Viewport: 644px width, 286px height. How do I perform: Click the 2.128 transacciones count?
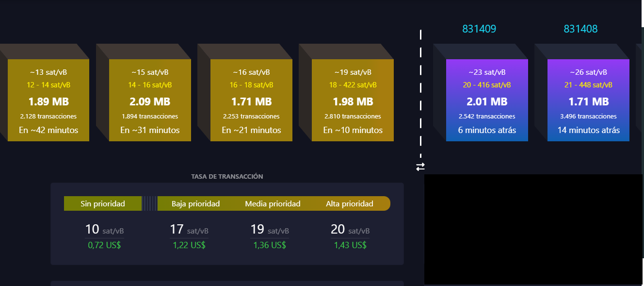[48, 117]
